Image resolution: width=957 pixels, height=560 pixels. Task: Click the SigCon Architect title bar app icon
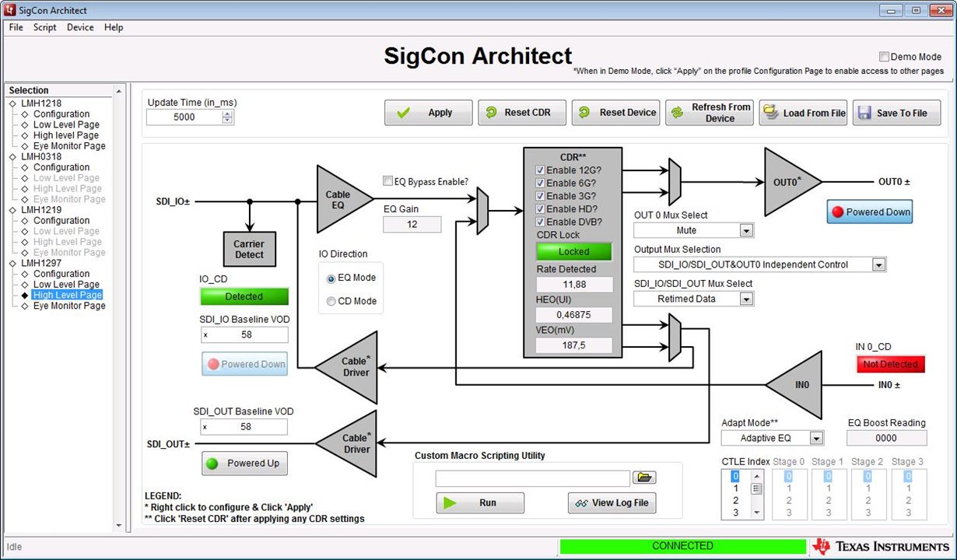[10, 10]
